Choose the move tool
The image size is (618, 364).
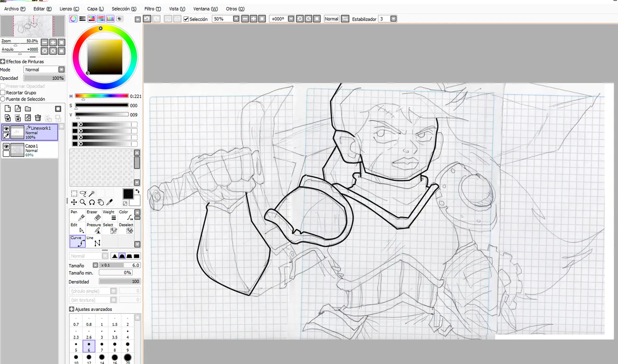click(74, 202)
